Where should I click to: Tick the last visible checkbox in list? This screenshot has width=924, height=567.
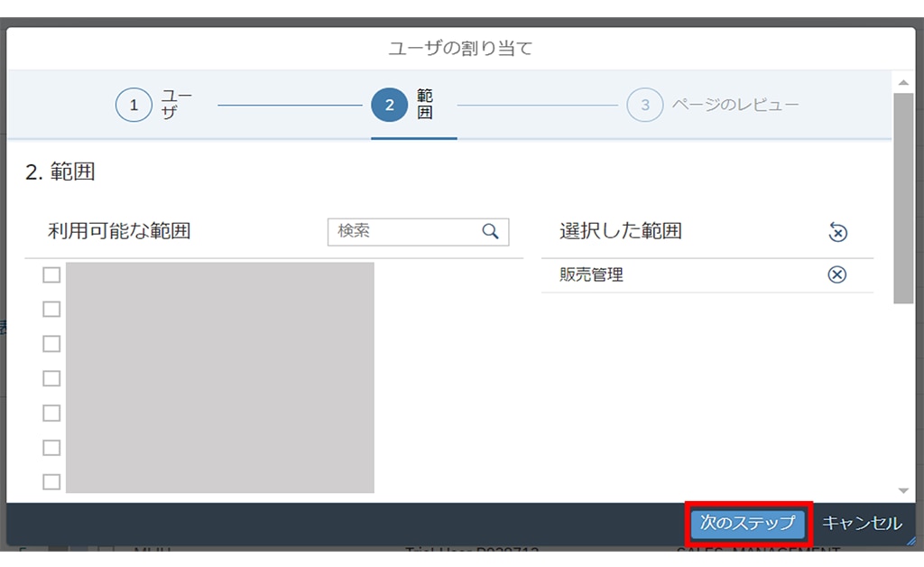coord(51,482)
